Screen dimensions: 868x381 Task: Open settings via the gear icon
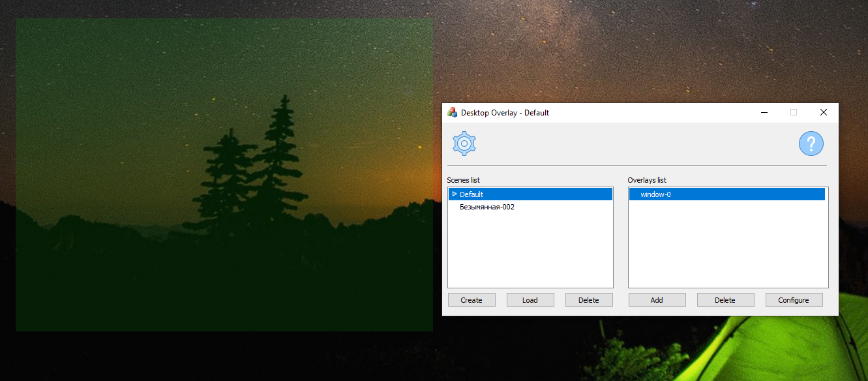click(x=464, y=143)
